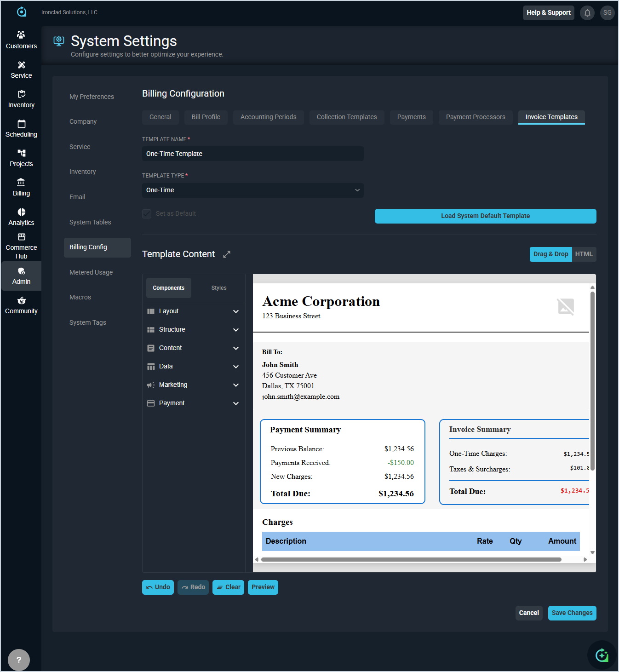Switch editor to Drag & Drop mode
This screenshot has height=672, width=619.
click(x=551, y=254)
